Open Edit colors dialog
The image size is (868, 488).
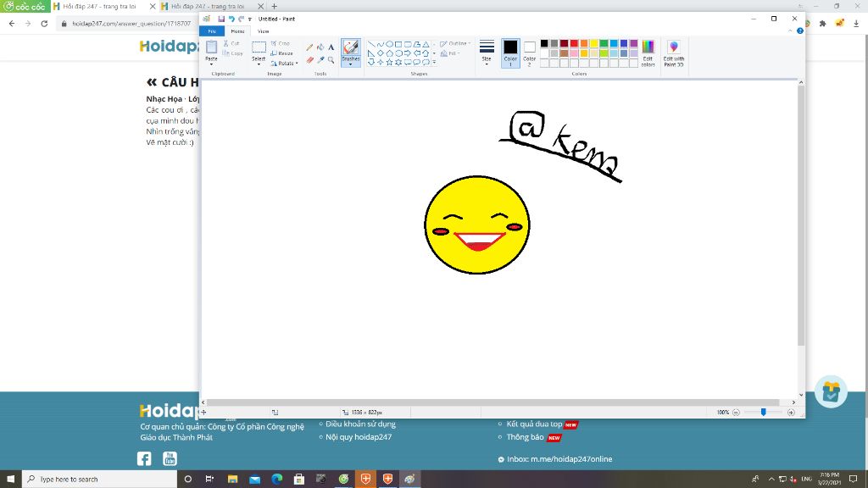click(x=648, y=53)
